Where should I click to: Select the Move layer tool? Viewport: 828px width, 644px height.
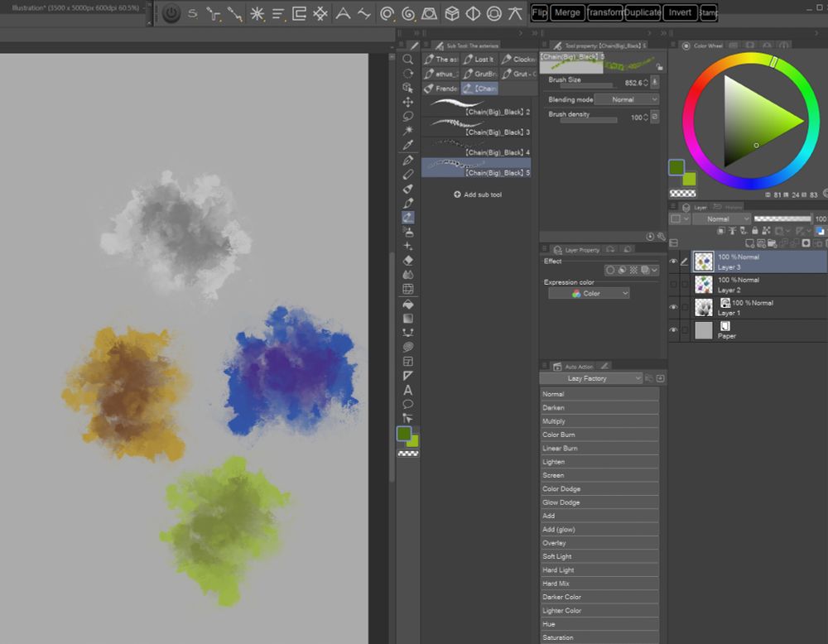(407, 102)
